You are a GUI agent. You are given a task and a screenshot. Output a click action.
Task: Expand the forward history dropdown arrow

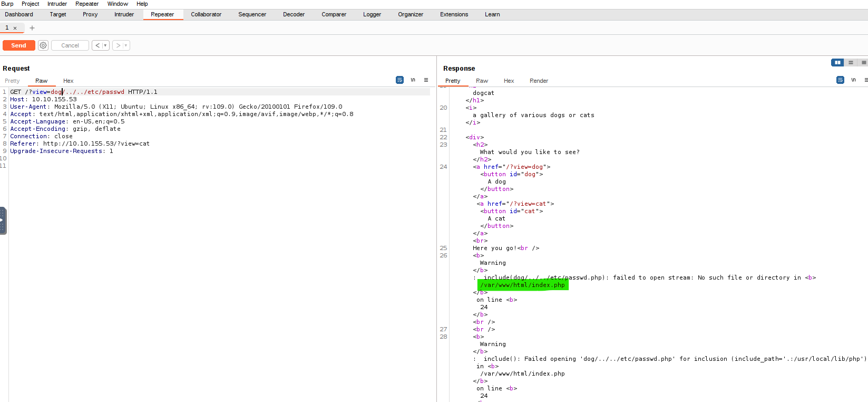pos(126,45)
